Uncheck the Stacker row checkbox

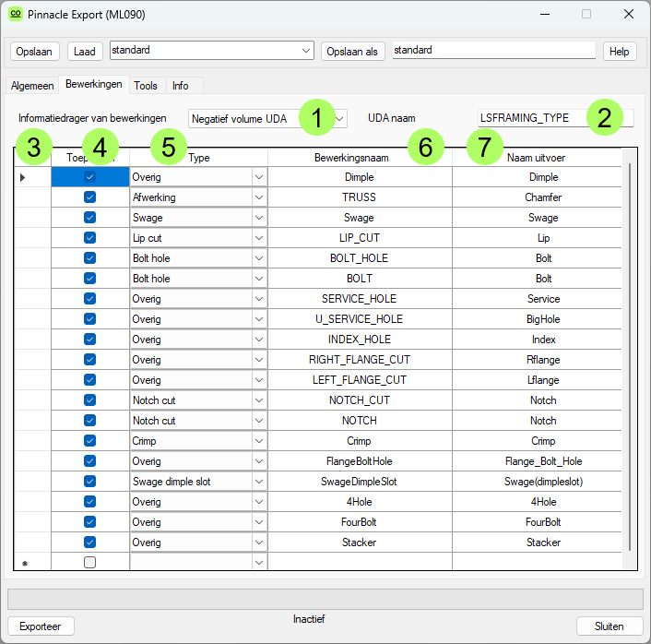click(x=89, y=543)
